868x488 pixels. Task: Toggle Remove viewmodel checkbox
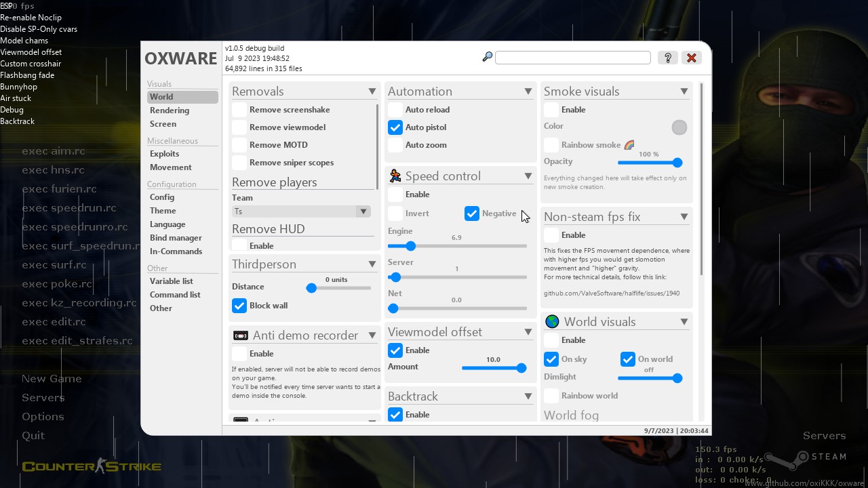click(239, 127)
